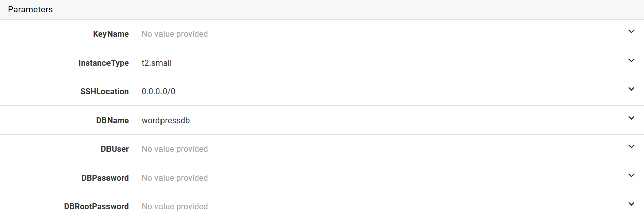Expand the DBRootPassword parameter chevron

point(631,204)
